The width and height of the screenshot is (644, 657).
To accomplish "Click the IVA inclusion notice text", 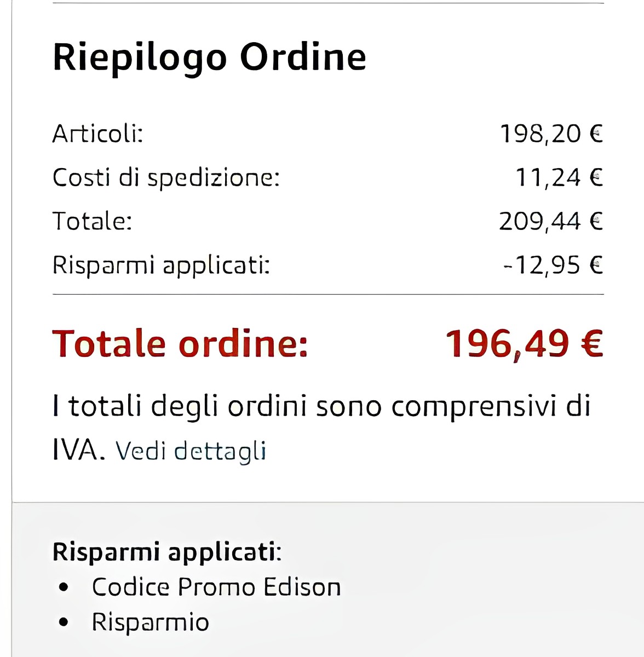I will (321, 407).
